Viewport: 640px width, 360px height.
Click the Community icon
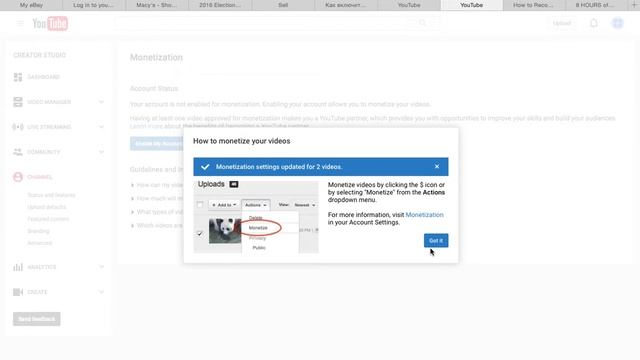point(18,152)
